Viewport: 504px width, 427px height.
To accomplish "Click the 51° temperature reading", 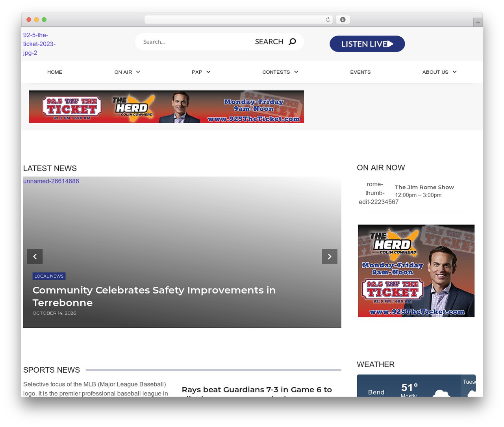I will point(409,388).
